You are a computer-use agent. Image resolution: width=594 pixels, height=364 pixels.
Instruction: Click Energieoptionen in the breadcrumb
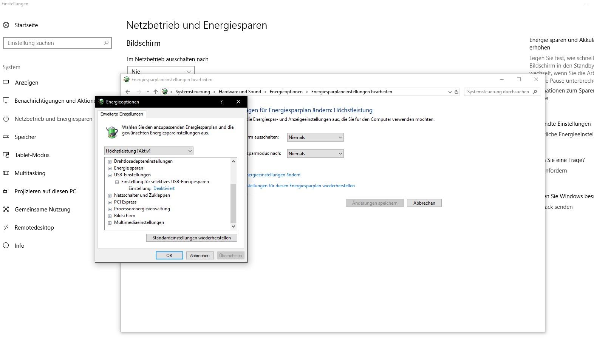pyautogui.click(x=286, y=92)
